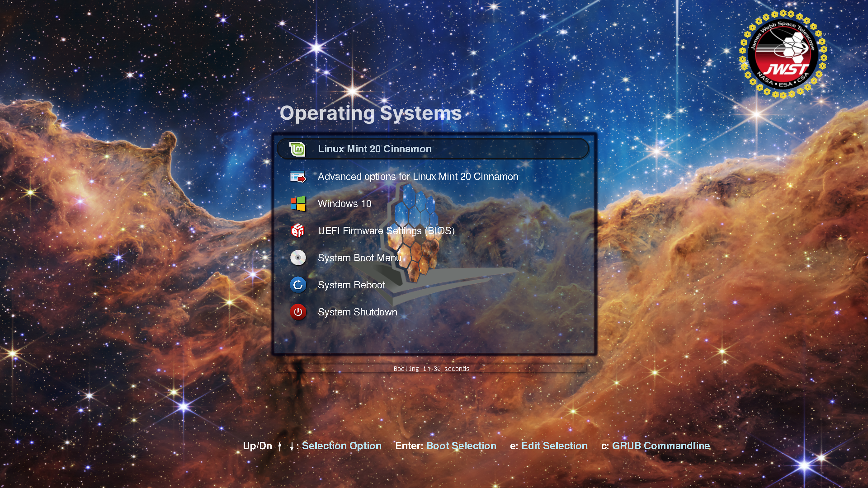Click the JWST mission badge logo
Viewport: 868px width, 488px height.
coord(783,54)
